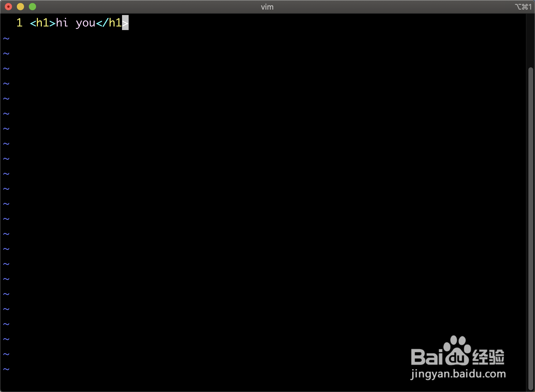Click line number 1 in the gutter

pyautogui.click(x=20, y=23)
